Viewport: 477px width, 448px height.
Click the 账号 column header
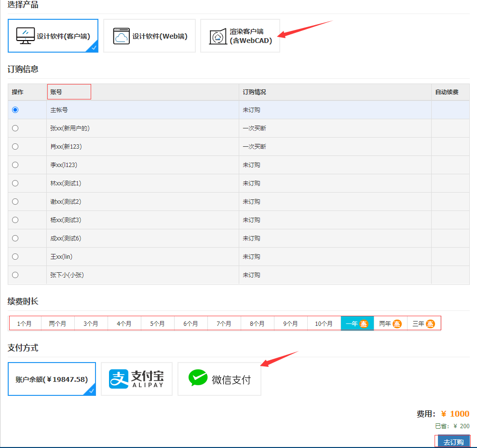56,92
